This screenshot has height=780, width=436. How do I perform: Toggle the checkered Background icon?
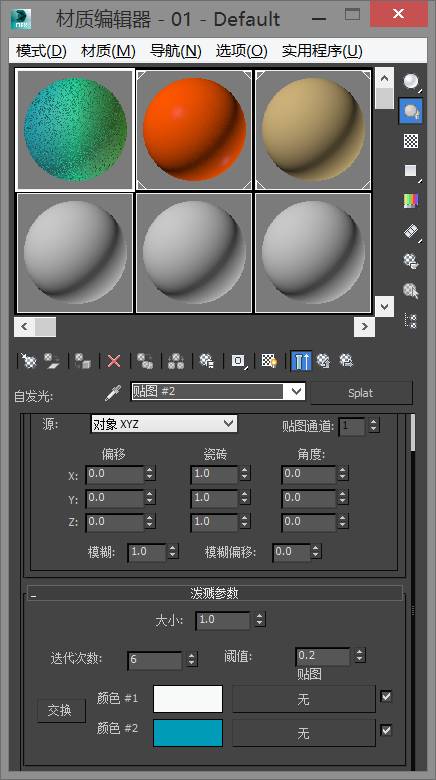point(411,141)
